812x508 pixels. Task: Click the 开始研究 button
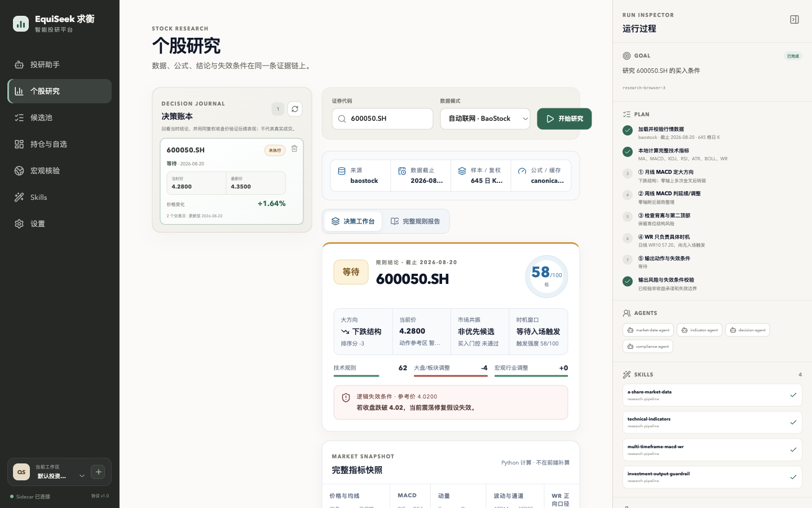(x=564, y=119)
